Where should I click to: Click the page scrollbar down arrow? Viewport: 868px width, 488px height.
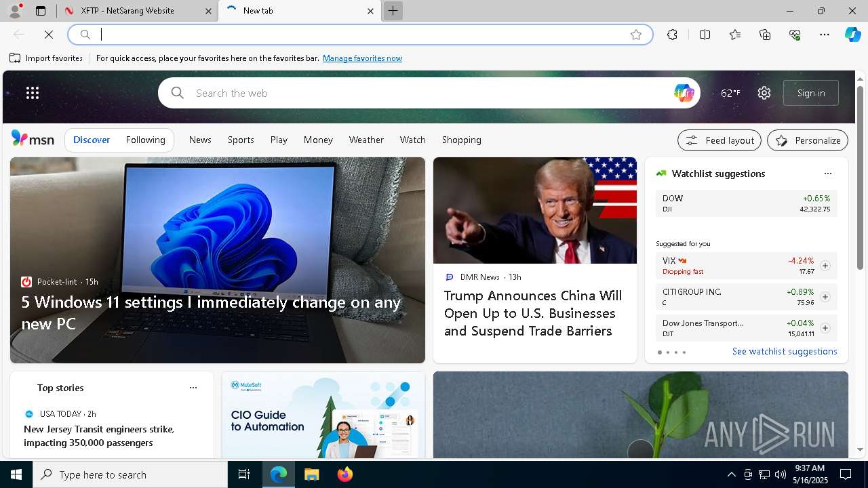861,449
